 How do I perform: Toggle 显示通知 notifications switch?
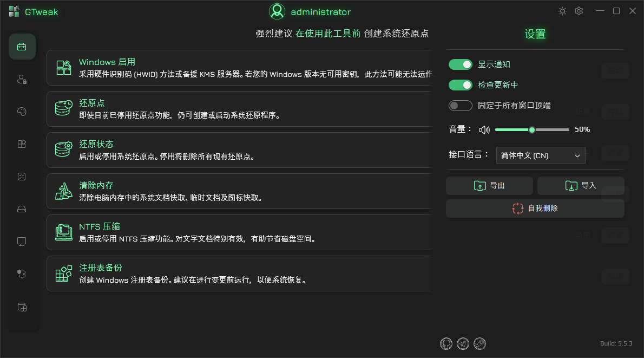461,64
